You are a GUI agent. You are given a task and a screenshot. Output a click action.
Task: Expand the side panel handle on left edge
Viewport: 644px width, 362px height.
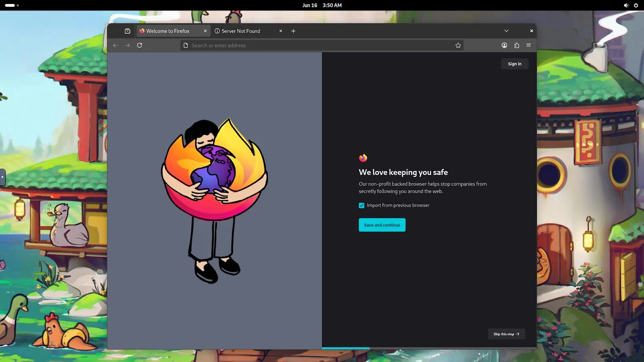pyautogui.click(x=2, y=177)
